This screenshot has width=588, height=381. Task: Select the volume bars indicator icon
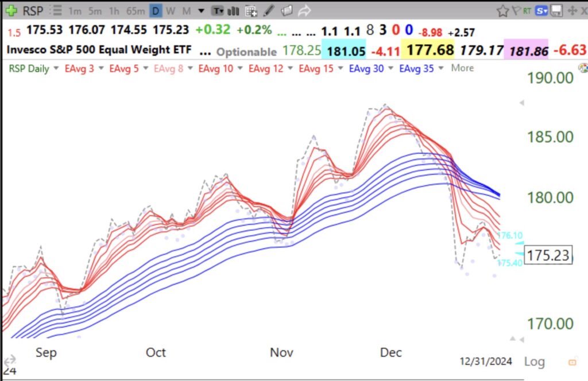point(233,10)
